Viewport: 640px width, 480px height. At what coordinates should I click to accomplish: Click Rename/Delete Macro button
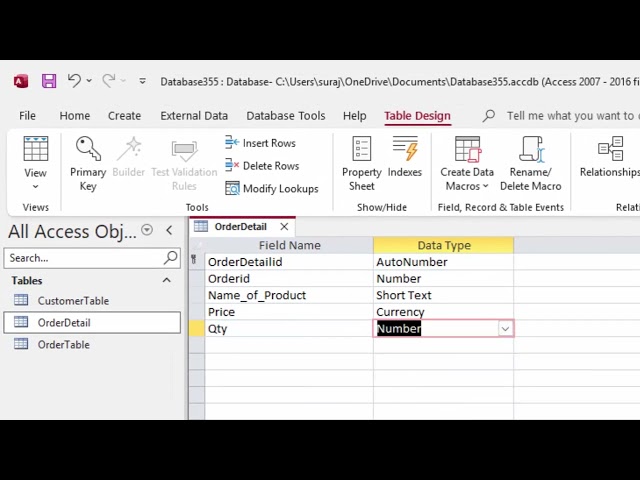coord(531,163)
